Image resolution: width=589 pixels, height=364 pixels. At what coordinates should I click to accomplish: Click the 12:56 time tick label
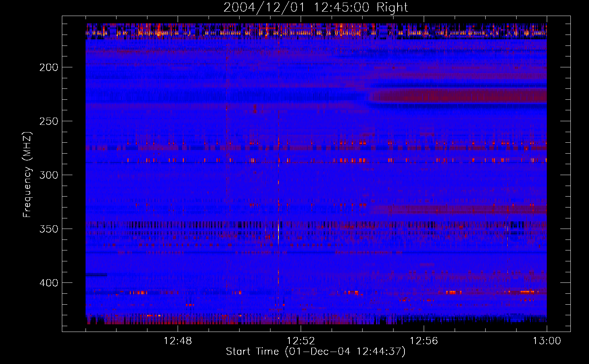[424, 341]
